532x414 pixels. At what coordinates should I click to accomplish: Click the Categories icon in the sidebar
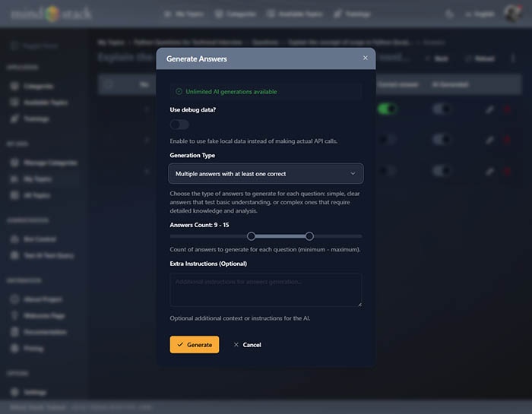[14, 86]
